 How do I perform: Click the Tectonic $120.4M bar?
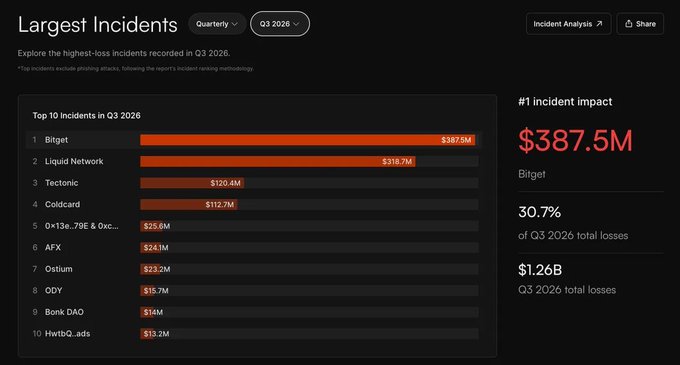click(192, 183)
